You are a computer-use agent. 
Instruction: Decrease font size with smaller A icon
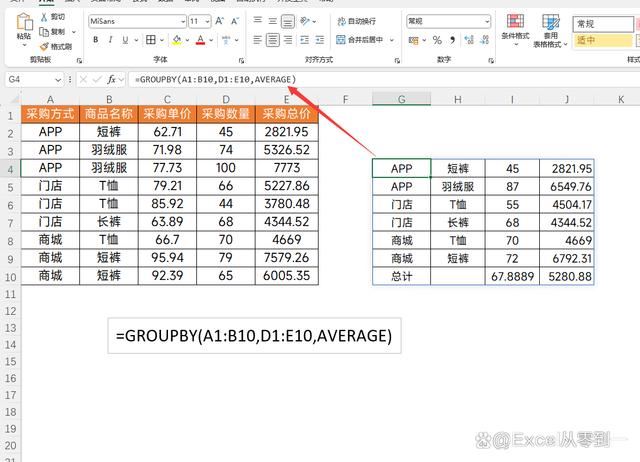pos(235,21)
